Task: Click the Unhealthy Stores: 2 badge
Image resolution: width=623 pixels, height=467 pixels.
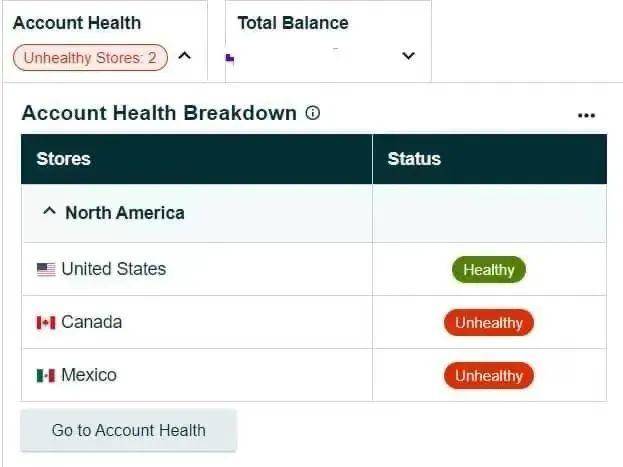Action: (90, 58)
